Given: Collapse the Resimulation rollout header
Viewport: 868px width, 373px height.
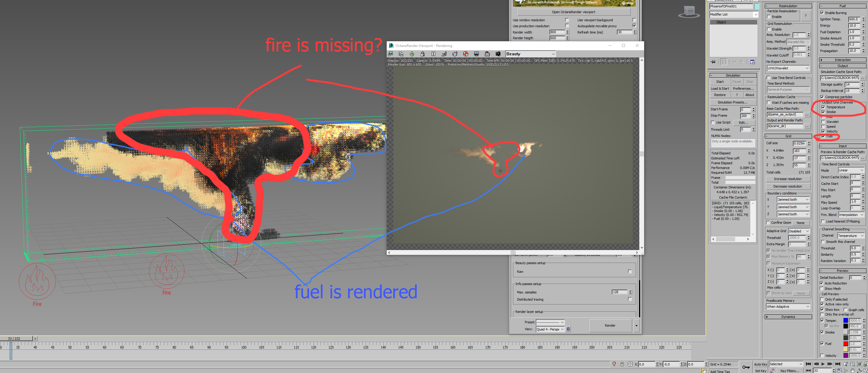Looking at the screenshot, I should [788, 6].
